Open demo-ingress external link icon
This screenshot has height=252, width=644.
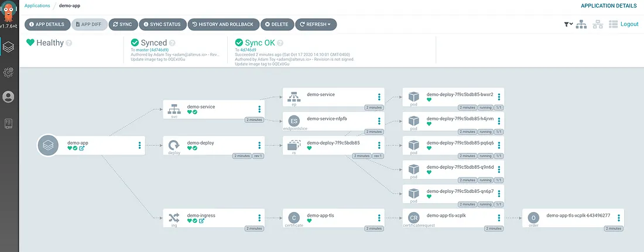pyautogui.click(x=201, y=221)
